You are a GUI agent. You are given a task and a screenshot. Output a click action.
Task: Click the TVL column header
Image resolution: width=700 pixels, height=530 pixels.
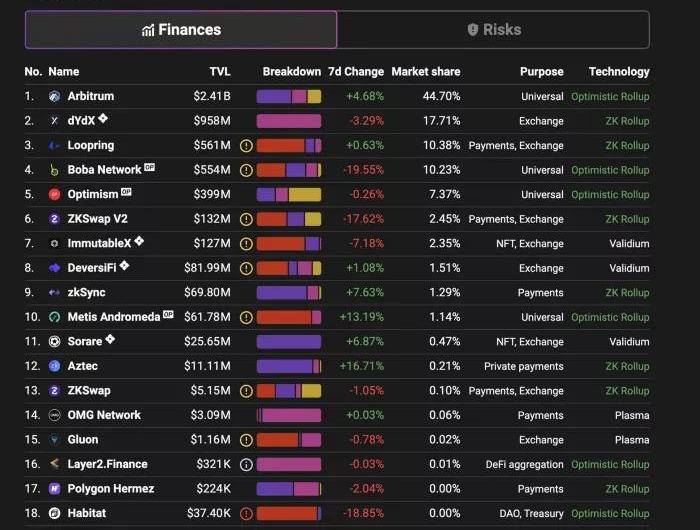tap(219, 72)
